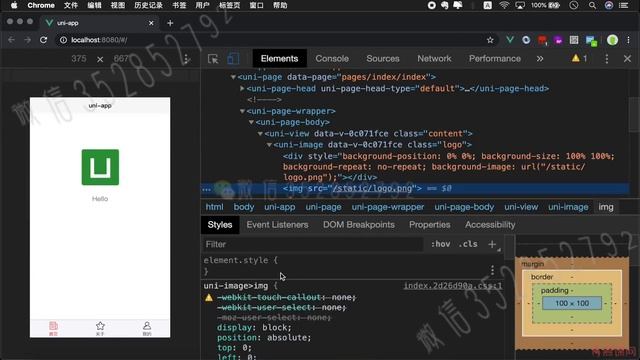Image resolution: width=640 pixels, height=360 pixels.
Task: Open the Accessibility sub-tab
Action: 490,225
